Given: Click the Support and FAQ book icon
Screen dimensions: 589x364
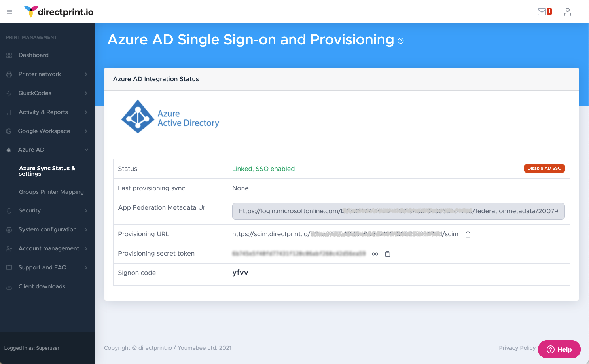Looking at the screenshot, I should tap(9, 268).
